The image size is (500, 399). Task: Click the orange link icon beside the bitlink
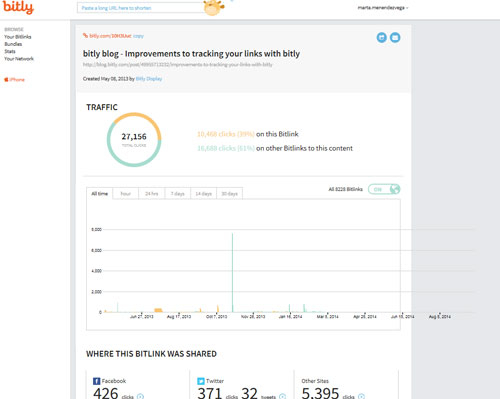(x=85, y=36)
